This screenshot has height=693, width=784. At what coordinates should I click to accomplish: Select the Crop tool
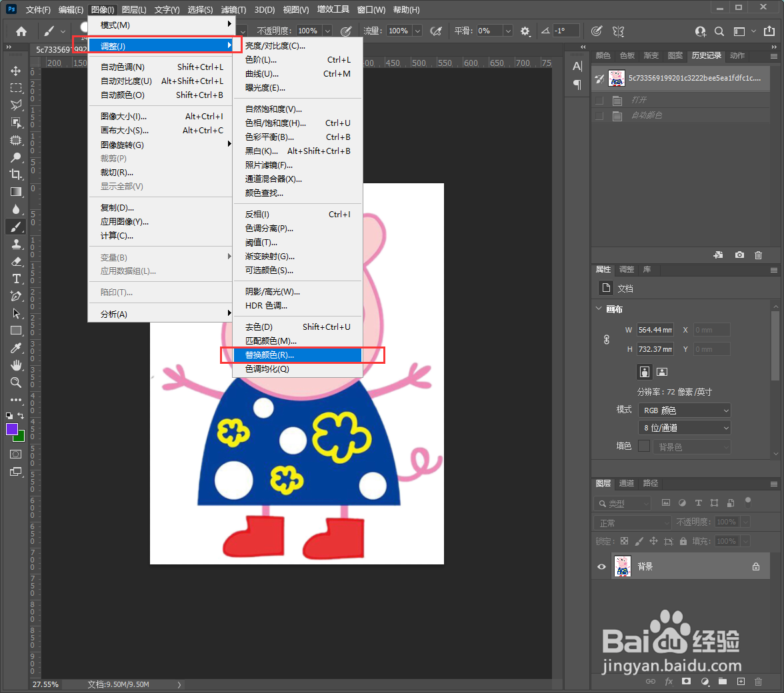(16, 175)
